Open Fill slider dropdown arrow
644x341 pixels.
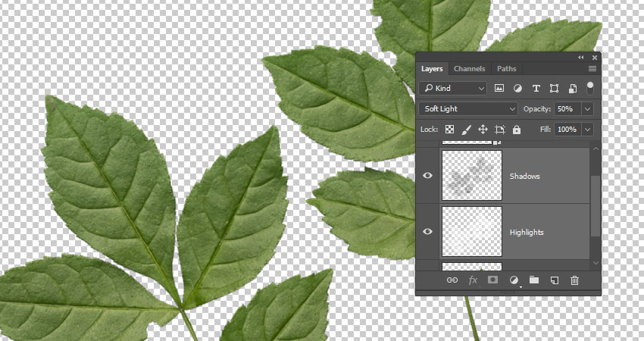[x=588, y=130]
